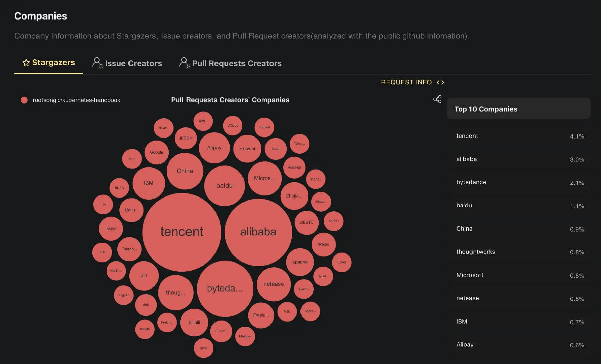Click the Huawei bubble
The width and height of the screenshot is (601, 364).
coord(247,149)
